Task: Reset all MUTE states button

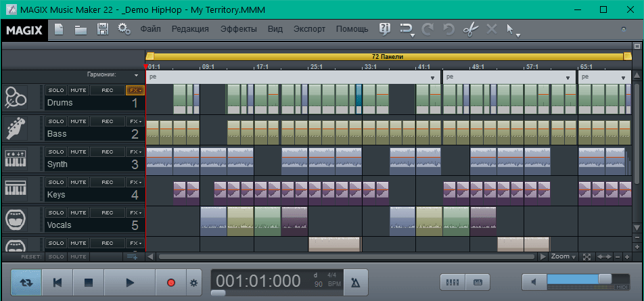Action: (78, 256)
